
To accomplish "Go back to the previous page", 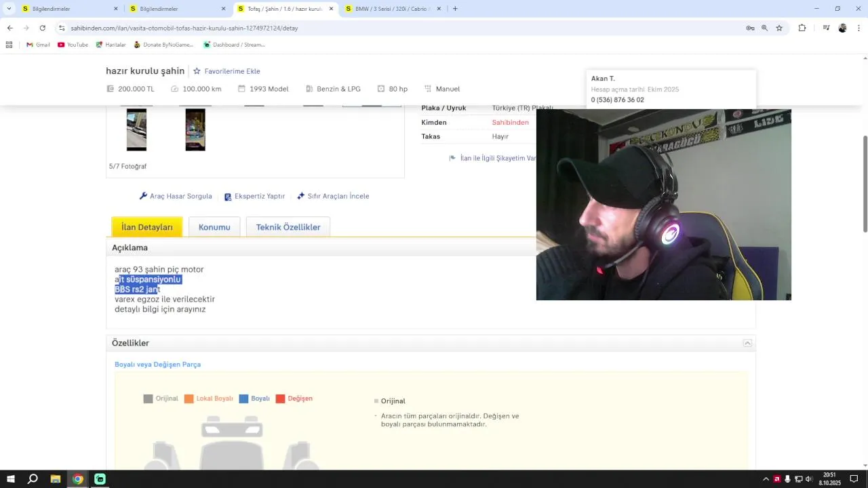I will pyautogui.click(x=9, y=28).
